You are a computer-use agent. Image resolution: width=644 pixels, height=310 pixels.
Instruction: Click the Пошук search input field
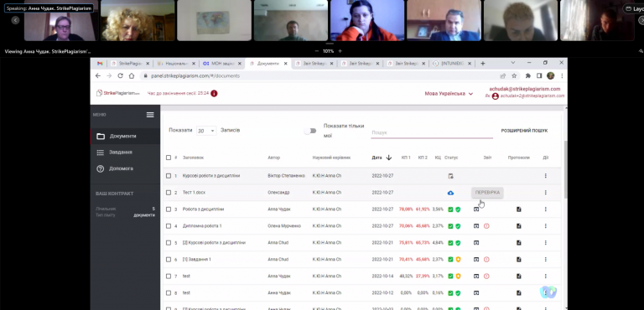click(x=432, y=132)
